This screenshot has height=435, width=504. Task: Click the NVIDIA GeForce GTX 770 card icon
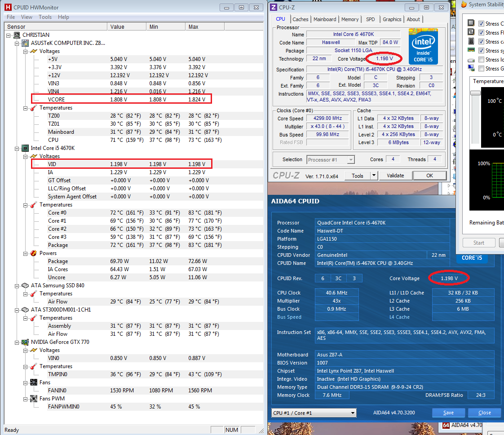(25, 342)
